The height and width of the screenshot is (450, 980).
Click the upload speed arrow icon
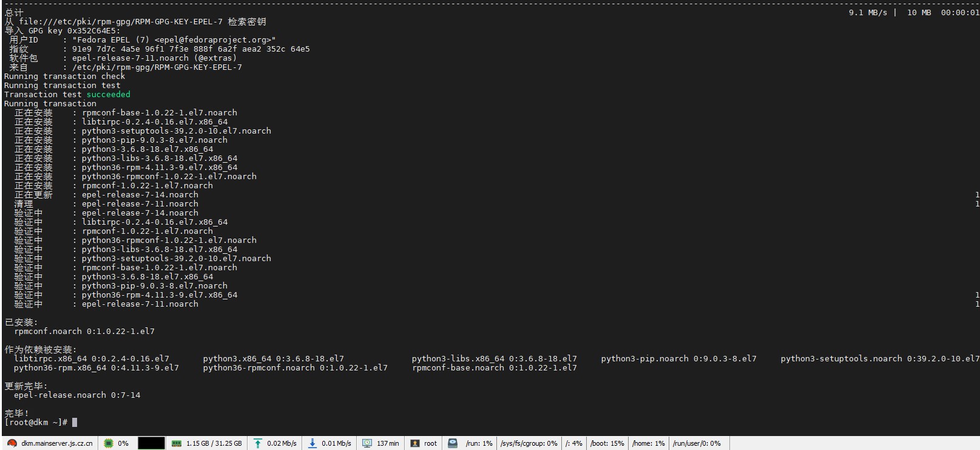pos(258,443)
